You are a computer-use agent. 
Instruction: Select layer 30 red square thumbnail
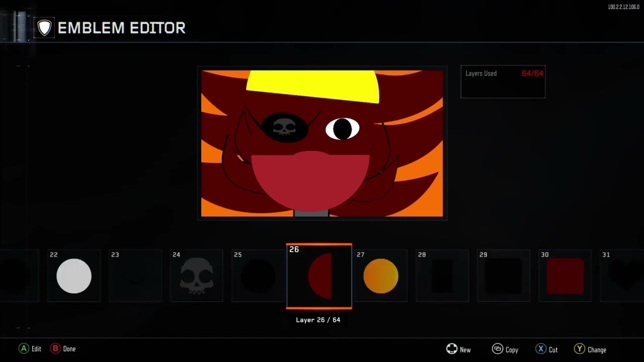[565, 276]
